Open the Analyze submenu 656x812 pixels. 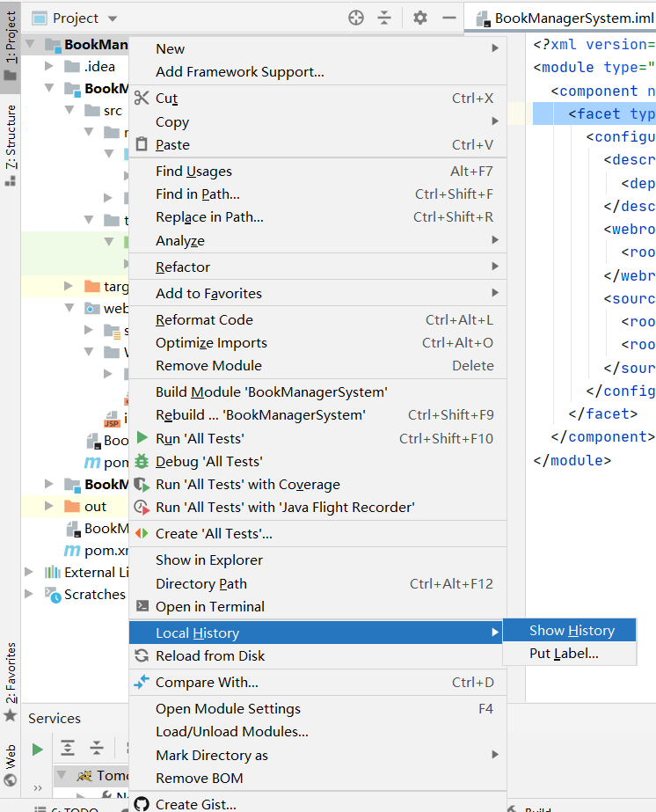[x=317, y=240]
